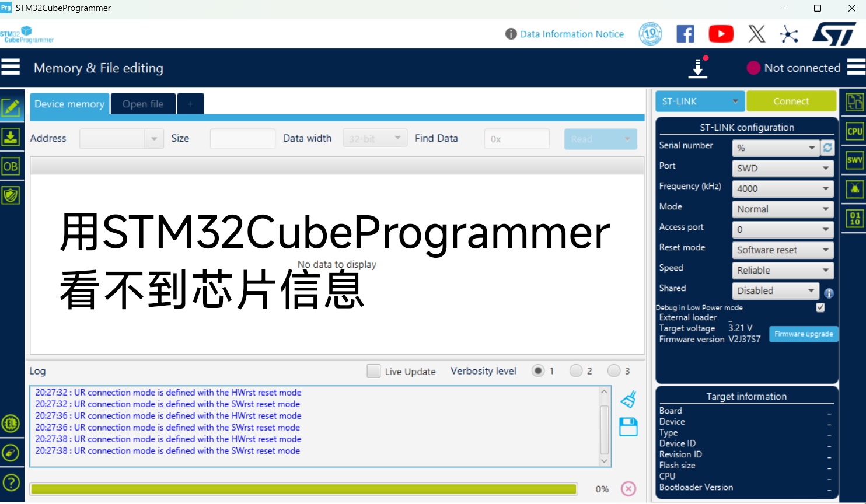Select the first 20:27:32 HWrst log line
Viewport: 866px width, 504px height.
click(168, 393)
